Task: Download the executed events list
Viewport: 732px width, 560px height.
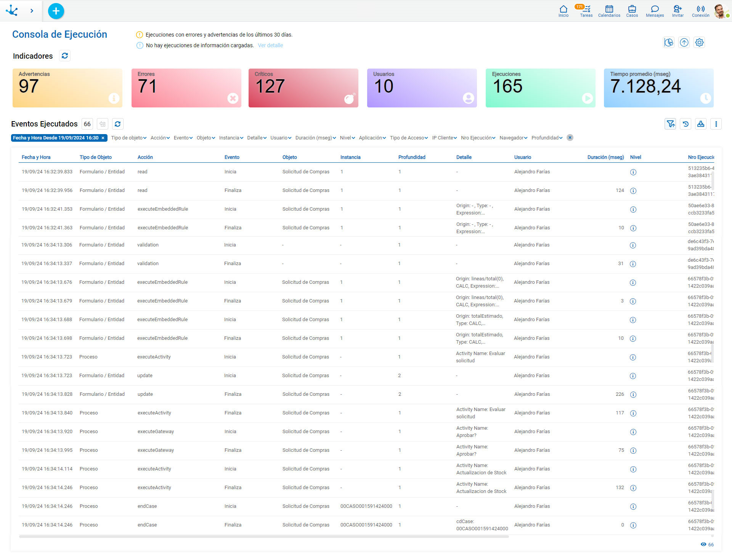Action: click(701, 124)
